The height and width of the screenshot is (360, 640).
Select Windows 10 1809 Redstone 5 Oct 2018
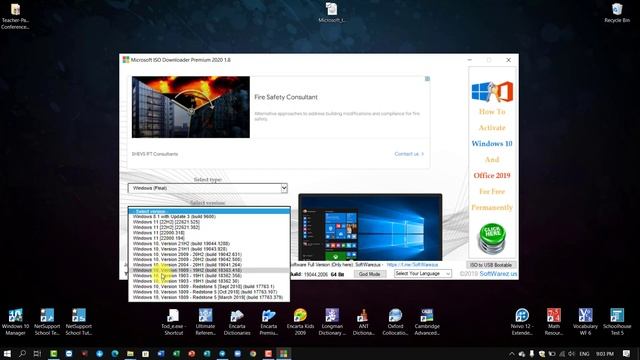[x=209, y=292]
